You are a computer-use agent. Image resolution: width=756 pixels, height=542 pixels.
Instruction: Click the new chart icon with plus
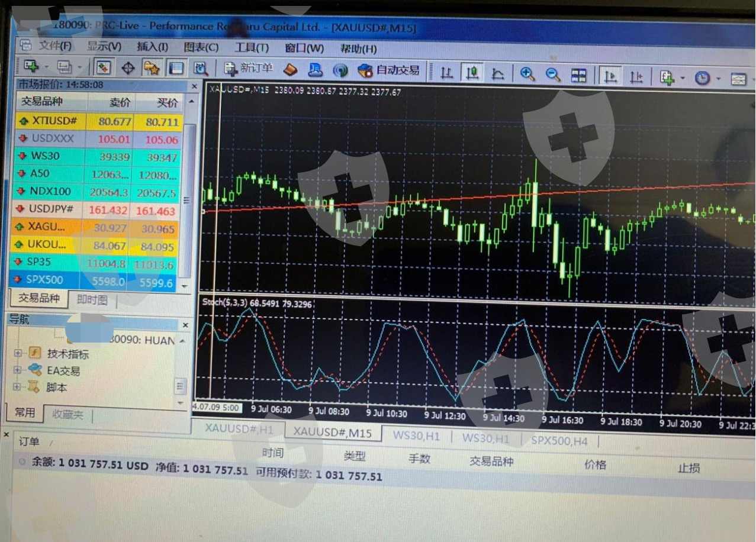click(31, 66)
